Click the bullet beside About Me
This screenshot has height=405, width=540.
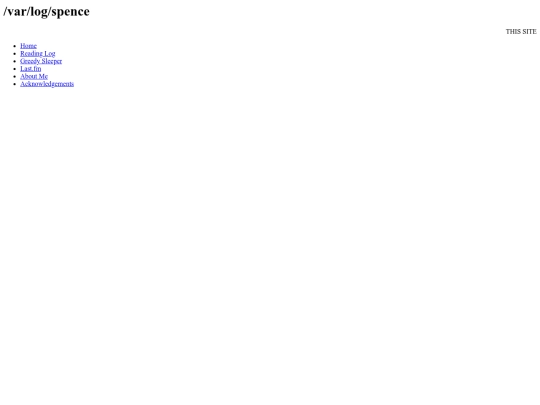[x=14, y=76]
